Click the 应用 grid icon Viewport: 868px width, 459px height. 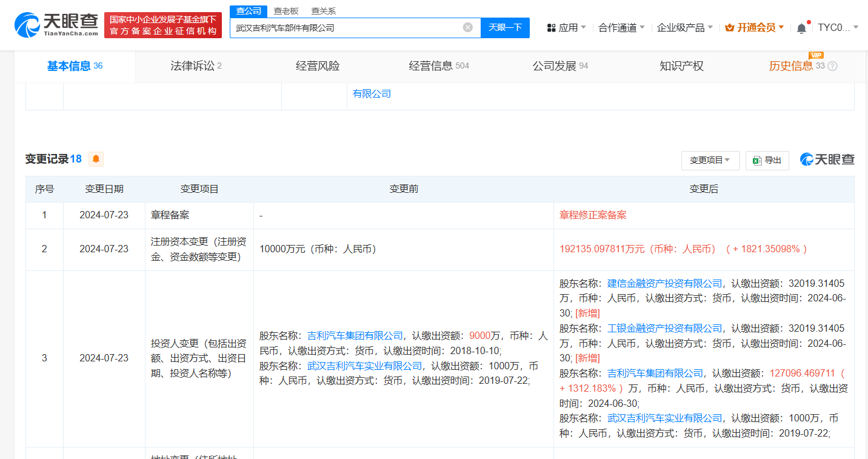tap(551, 28)
